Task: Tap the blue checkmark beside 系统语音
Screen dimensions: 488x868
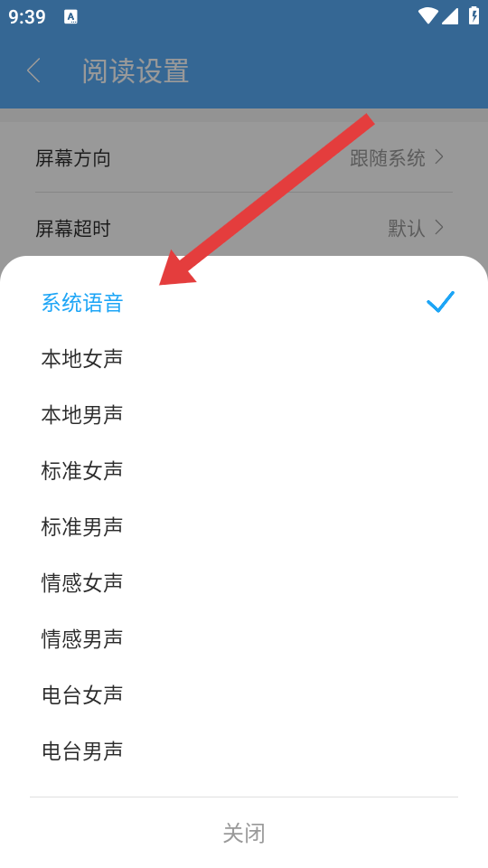Action: tap(440, 302)
